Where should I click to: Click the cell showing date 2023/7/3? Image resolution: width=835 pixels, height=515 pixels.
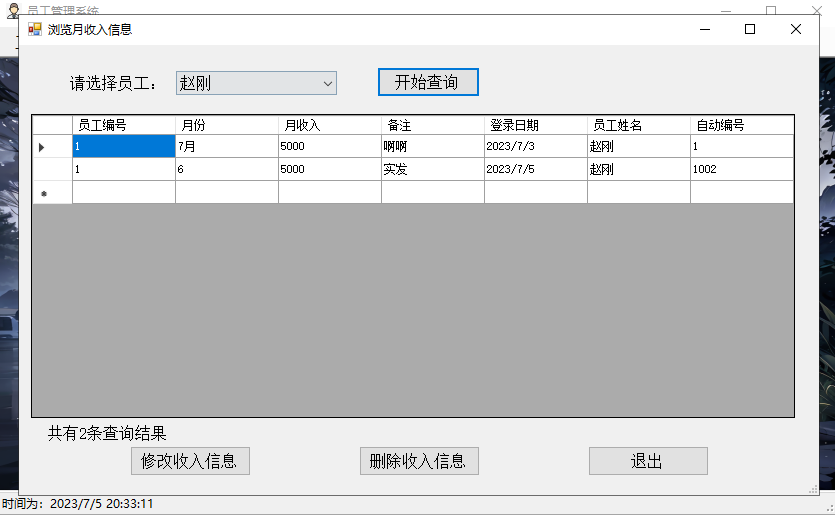[536, 147]
